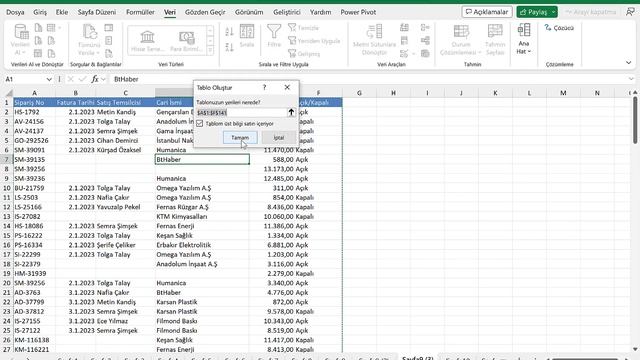Click Metni Sütunlara Dönüştür
Image resolution: width=640 pixels, height=360 pixels.
click(374, 40)
